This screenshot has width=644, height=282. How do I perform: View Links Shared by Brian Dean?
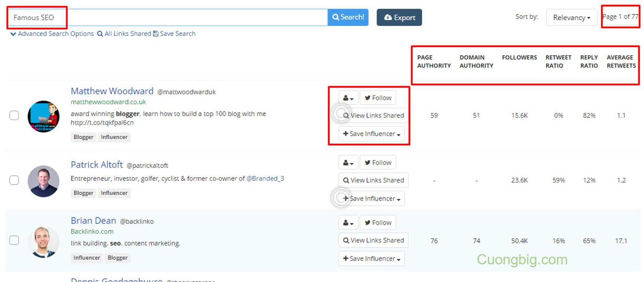(373, 240)
